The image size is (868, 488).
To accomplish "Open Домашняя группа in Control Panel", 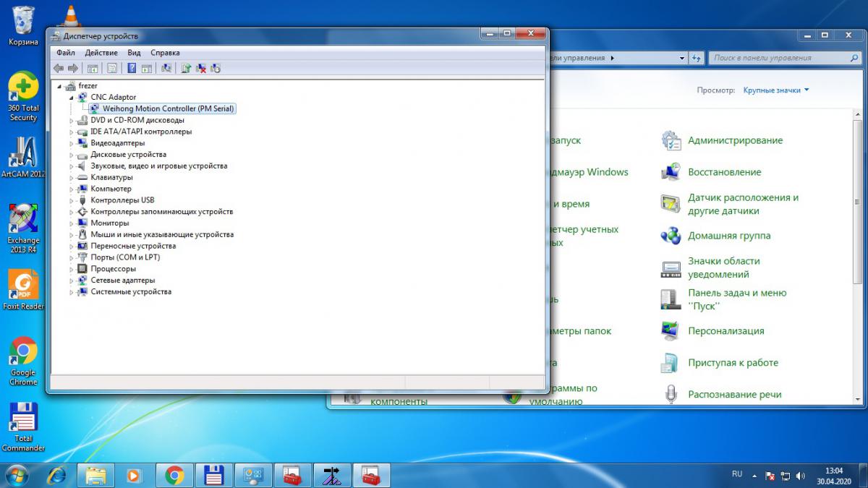I will point(729,236).
